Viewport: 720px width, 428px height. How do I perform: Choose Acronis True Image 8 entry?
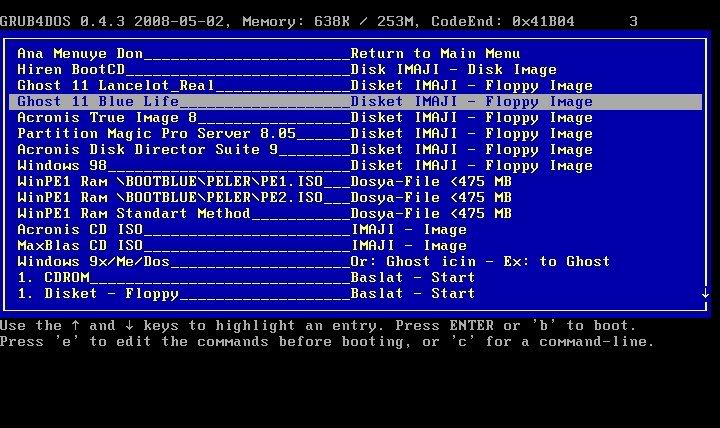tap(355, 118)
